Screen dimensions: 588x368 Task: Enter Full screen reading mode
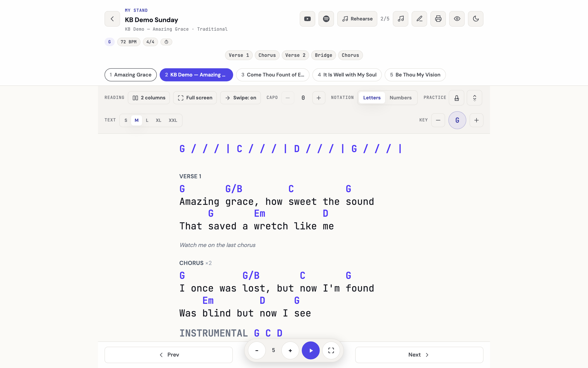(x=195, y=98)
